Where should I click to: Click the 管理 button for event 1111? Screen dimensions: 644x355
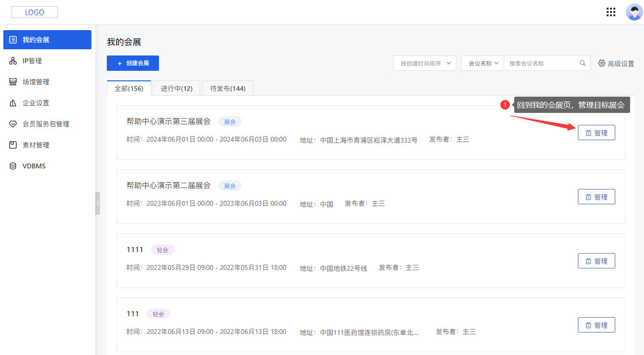tap(596, 260)
